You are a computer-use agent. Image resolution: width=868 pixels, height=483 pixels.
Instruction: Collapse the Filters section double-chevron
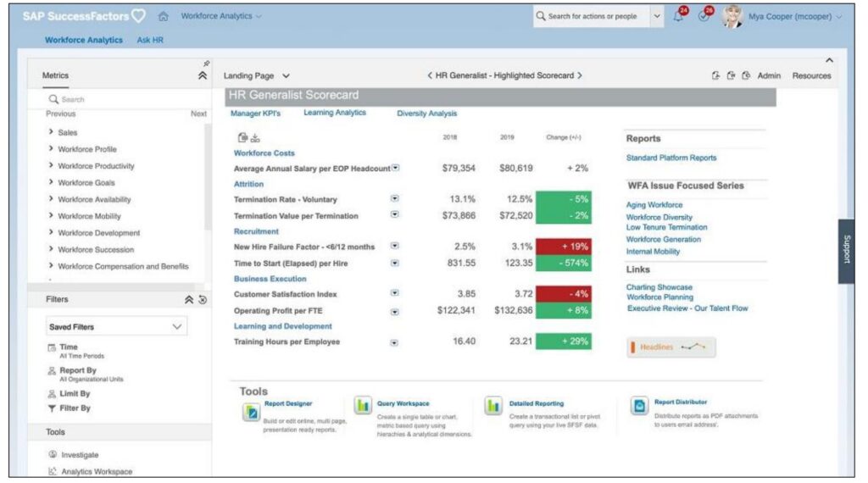pos(189,299)
